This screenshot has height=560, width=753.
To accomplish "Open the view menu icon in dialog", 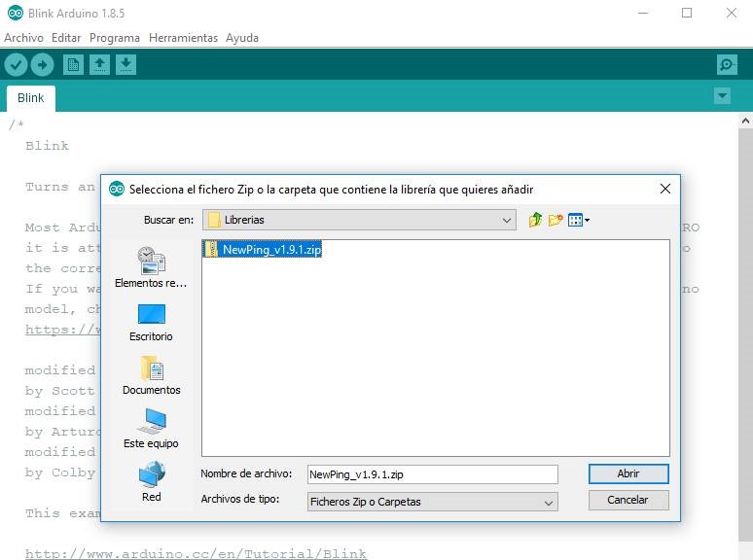I will (578, 220).
